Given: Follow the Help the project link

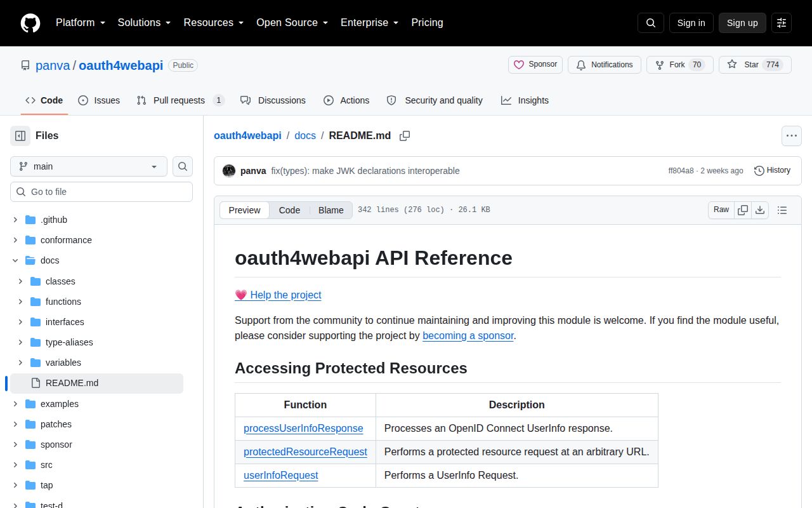Looking at the screenshot, I should (278, 295).
